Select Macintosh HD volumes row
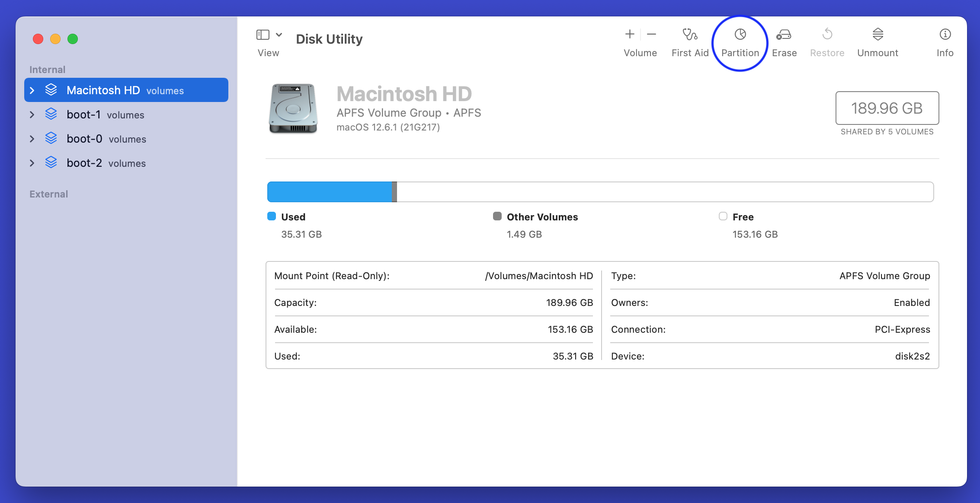Image resolution: width=980 pixels, height=503 pixels. 126,90
